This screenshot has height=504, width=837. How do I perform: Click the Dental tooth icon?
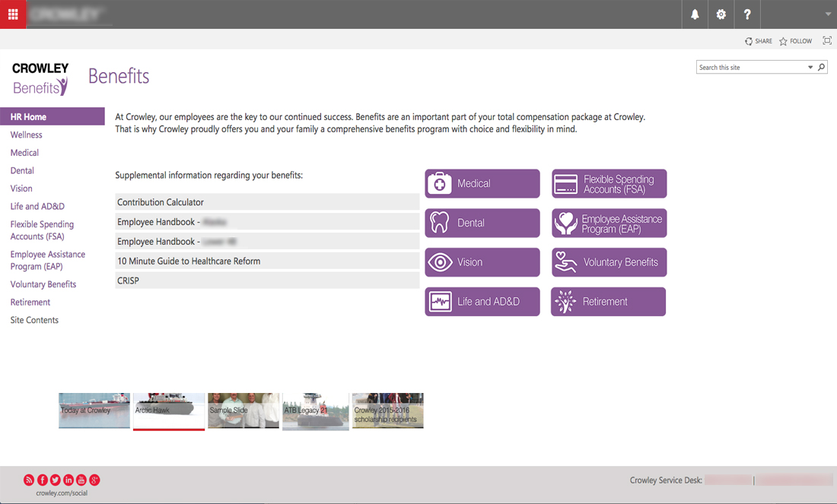click(440, 223)
